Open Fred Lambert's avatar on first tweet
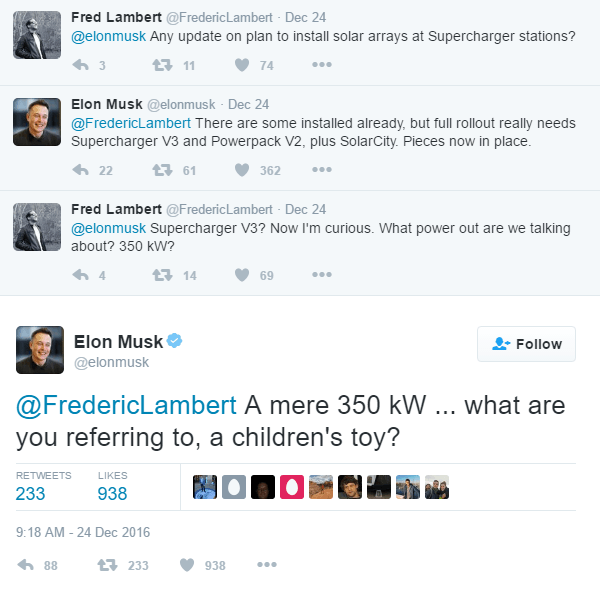This screenshot has height=590, width=600. coord(37,35)
